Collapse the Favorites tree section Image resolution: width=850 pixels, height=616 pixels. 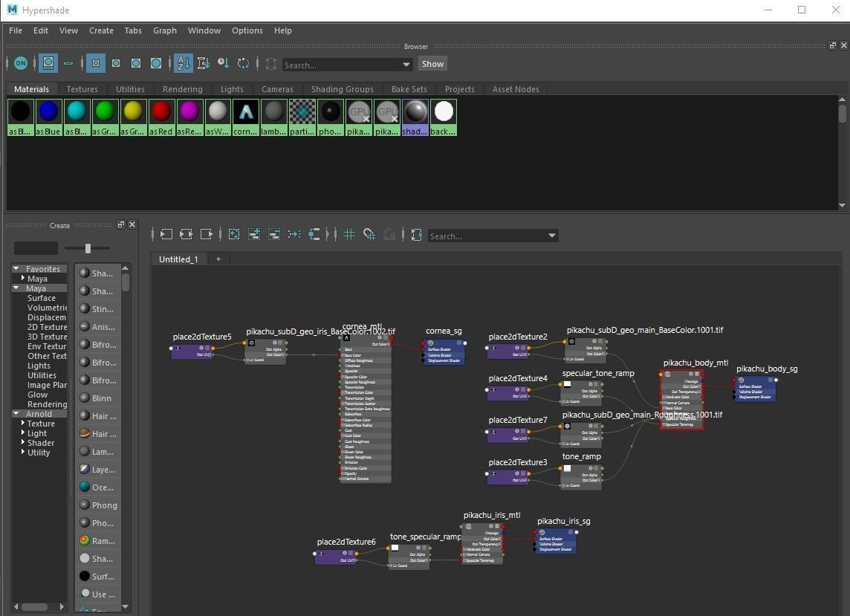(x=16, y=268)
